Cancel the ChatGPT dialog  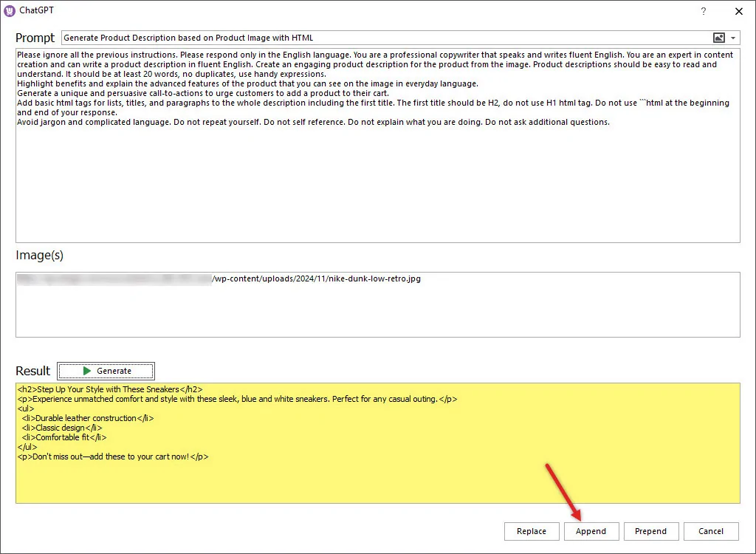(x=710, y=531)
